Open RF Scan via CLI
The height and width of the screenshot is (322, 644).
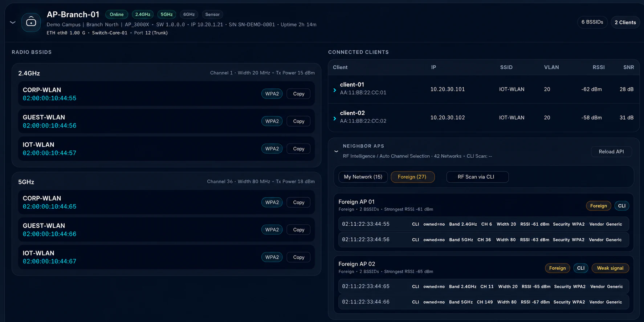477,177
